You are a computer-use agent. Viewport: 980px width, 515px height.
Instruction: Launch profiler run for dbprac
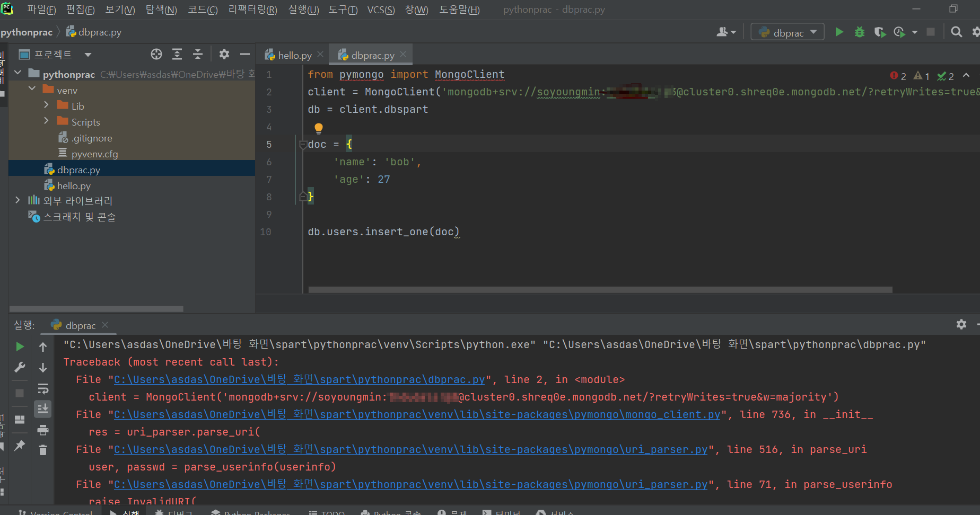click(x=899, y=32)
